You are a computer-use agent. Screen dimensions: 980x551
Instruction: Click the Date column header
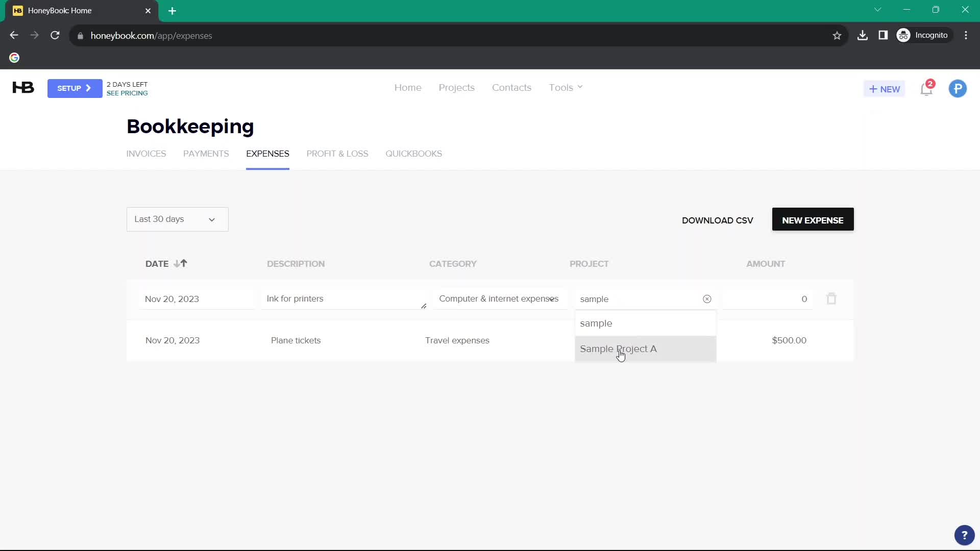point(157,264)
